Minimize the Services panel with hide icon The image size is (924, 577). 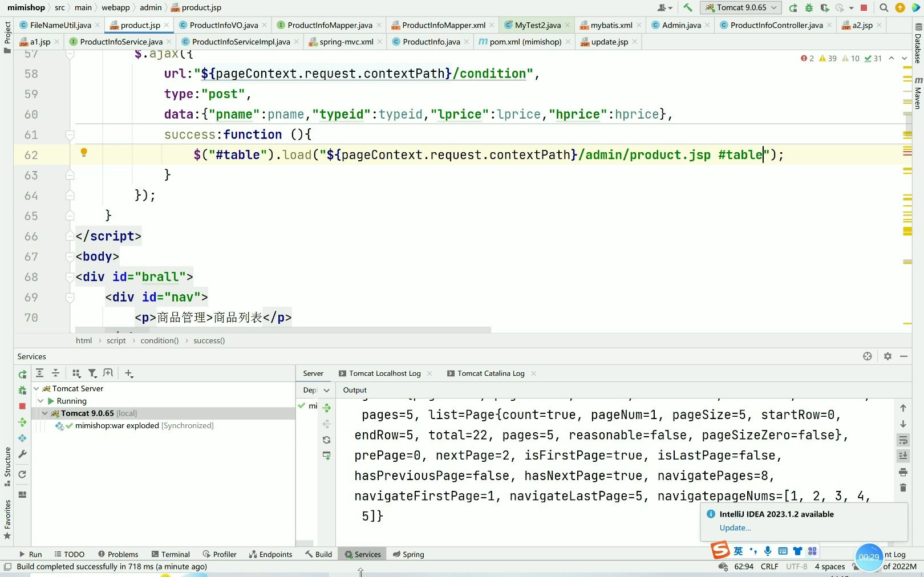(x=903, y=356)
